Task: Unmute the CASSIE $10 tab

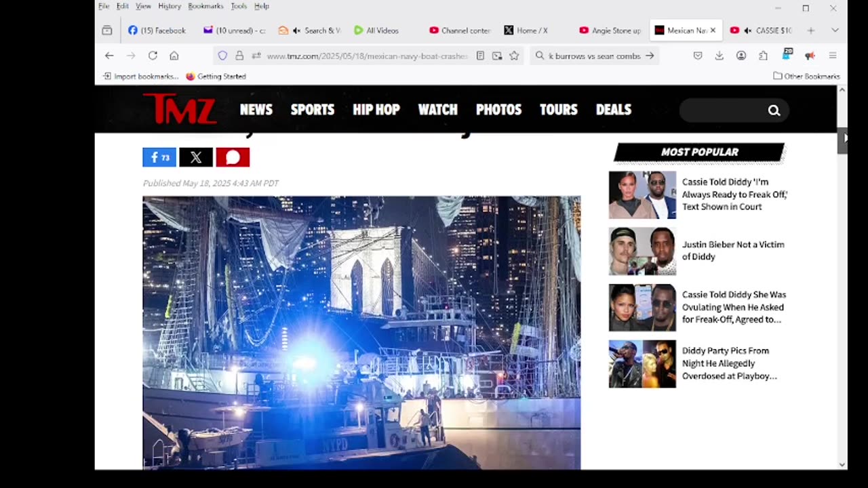Action: tap(747, 30)
